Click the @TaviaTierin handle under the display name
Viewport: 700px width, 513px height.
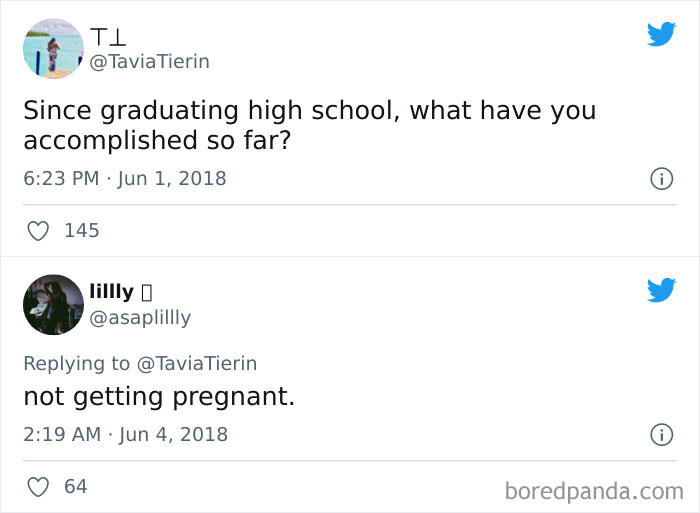tap(150, 62)
